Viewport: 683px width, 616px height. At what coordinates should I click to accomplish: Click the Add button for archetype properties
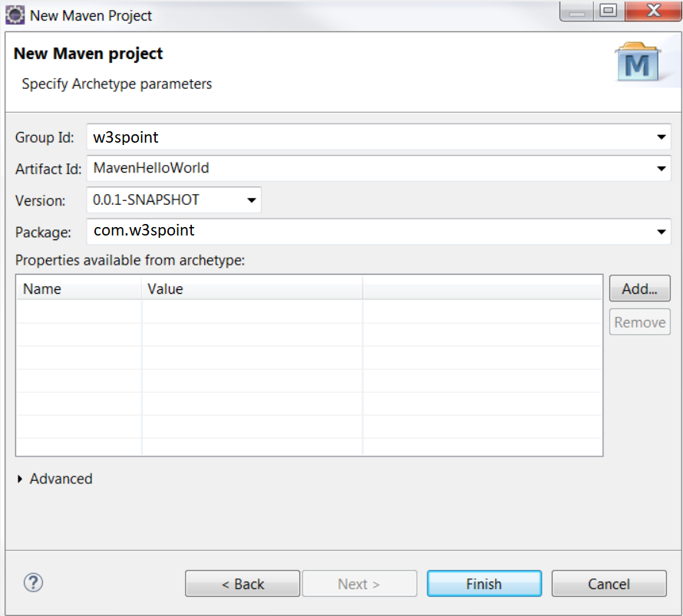click(639, 288)
